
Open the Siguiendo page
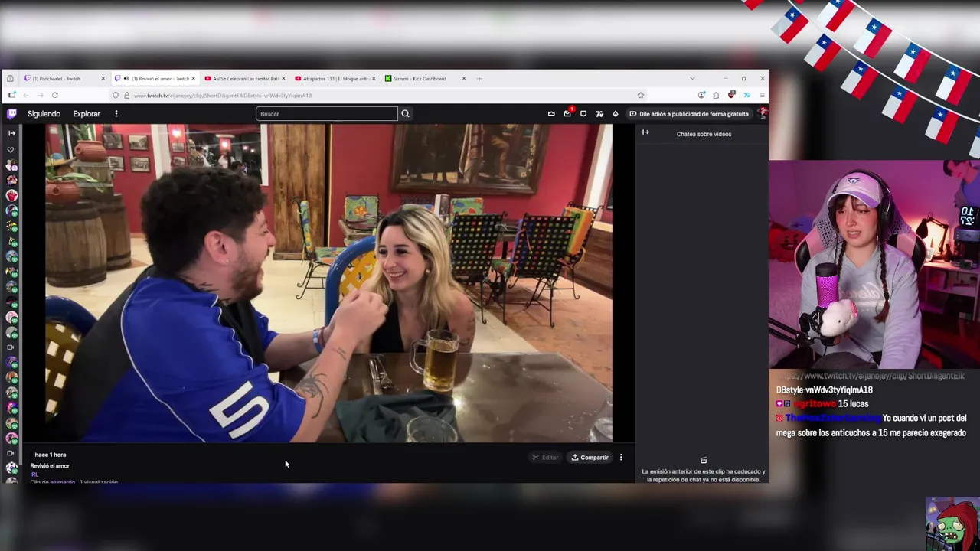pyautogui.click(x=44, y=114)
